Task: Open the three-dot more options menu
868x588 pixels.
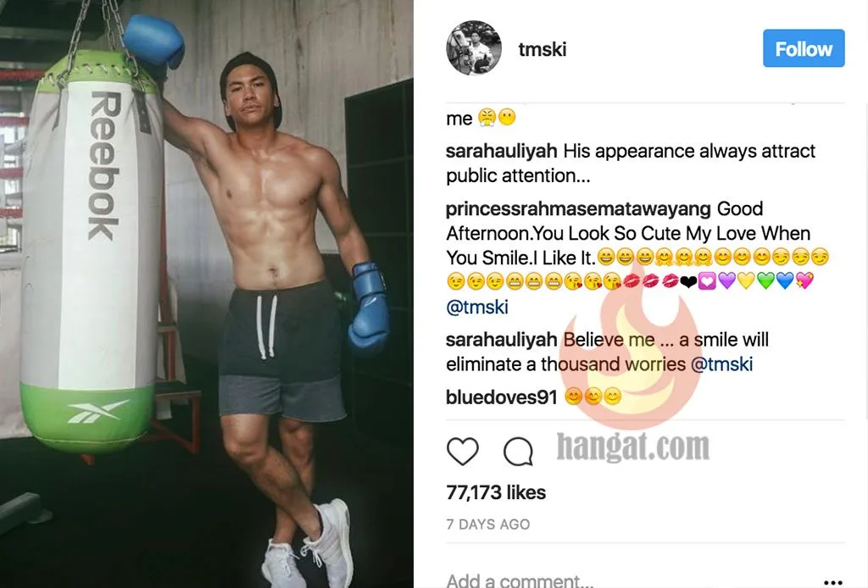Action: tap(832, 582)
